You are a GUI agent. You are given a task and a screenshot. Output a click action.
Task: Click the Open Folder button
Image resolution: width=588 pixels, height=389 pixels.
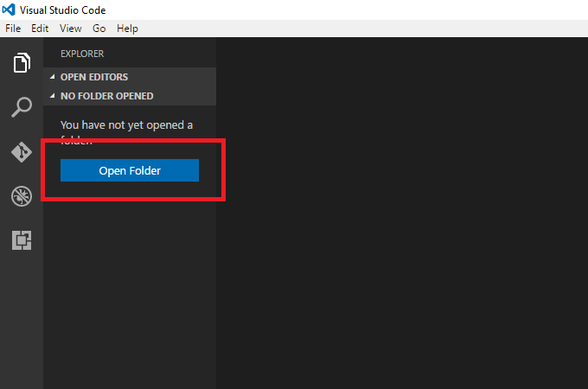pyautogui.click(x=130, y=170)
